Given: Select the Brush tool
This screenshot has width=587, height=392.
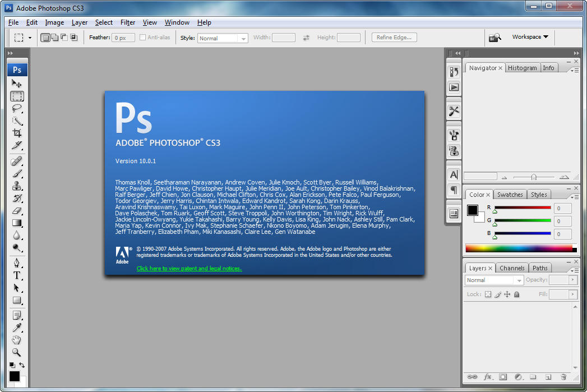Looking at the screenshot, I should [17, 174].
